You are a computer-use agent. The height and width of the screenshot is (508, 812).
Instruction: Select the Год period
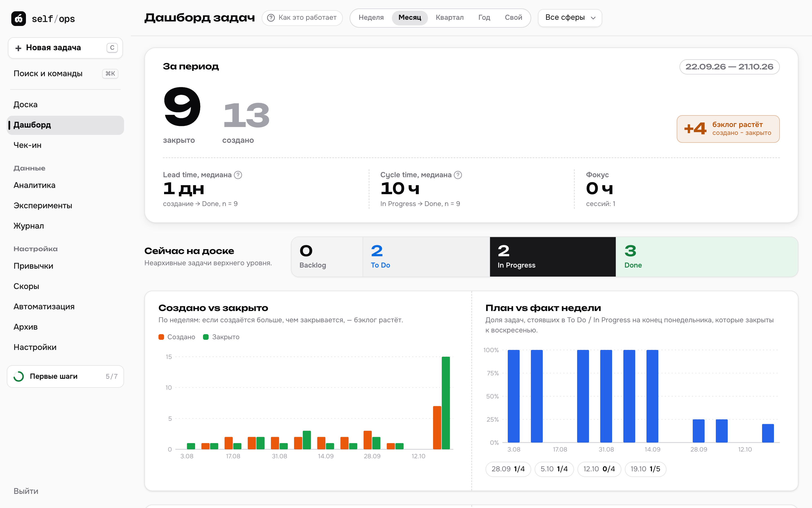pyautogui.click(x=484, y=17)
